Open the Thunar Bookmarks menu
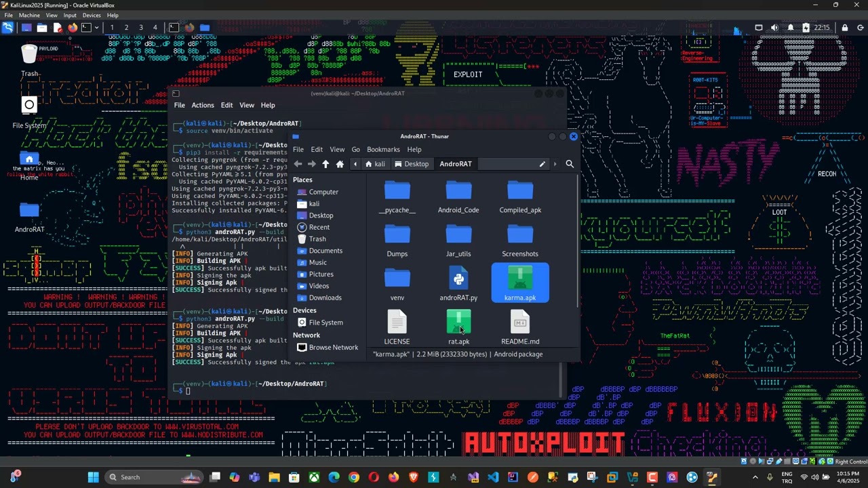 click(383, 149)
